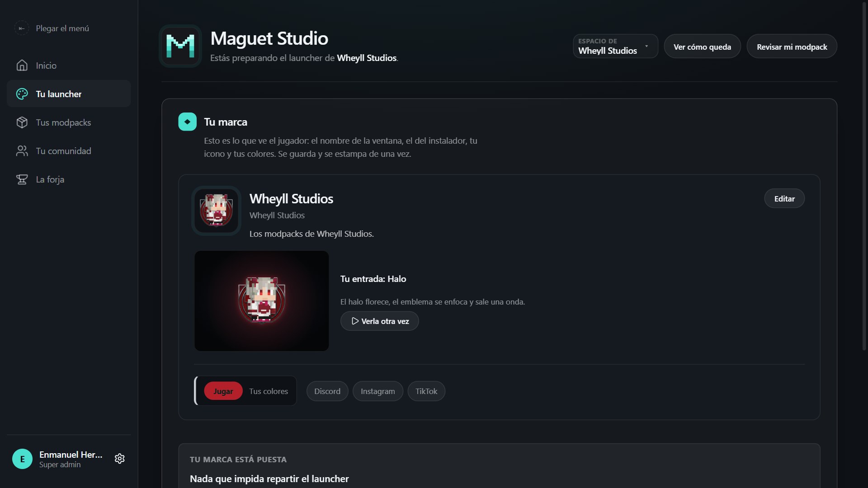Click Revisar mi modpack button

792,47
